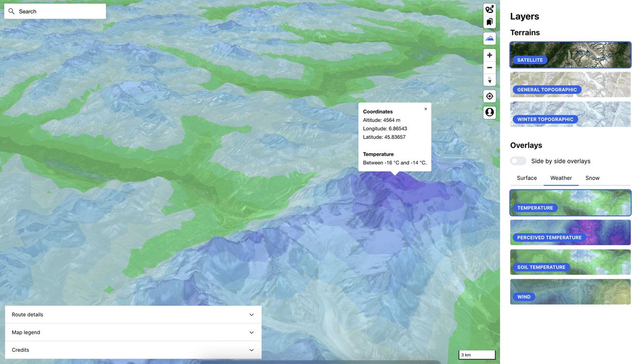Open the route planner icon
The height and width of the screenshot is (364, 641).
489,10
